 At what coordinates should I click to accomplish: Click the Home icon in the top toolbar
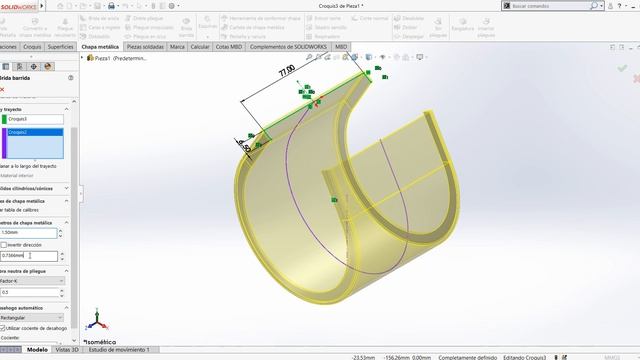click(x=60, y=6)
